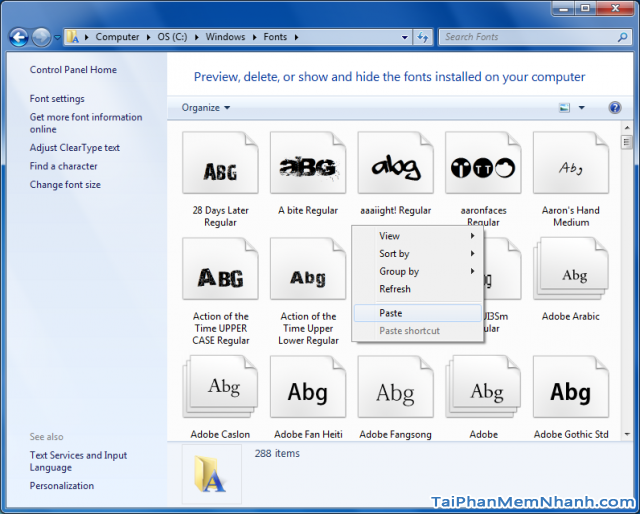This screenshot has height=514, width=640.
Task: Click the 'A bite Regular' font name label
Action: pyautogui.click(x=308, y=211)
